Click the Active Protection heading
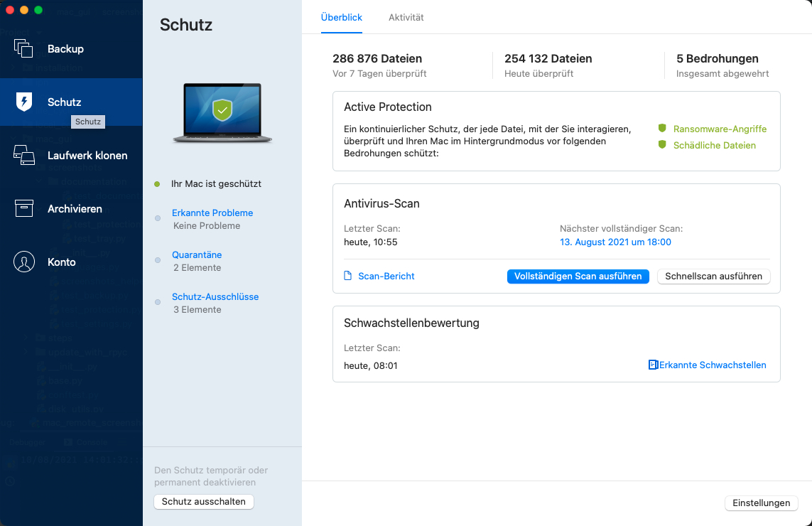This screenshot has width=812, height=526. pos(388,107)
